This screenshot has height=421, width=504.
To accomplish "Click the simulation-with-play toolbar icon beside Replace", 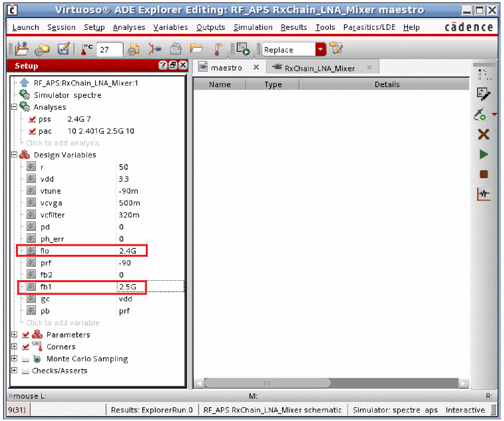I will 243,49.
